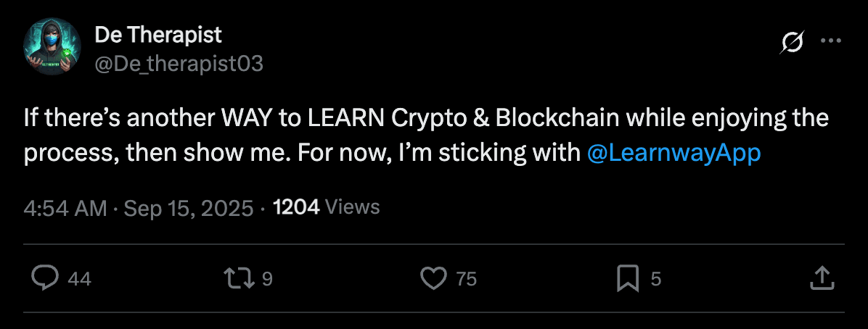Click the reply speech bubble icon

[46, 278]
